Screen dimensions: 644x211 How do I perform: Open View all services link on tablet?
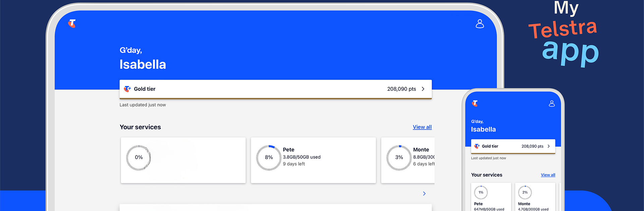click(422, 127)
